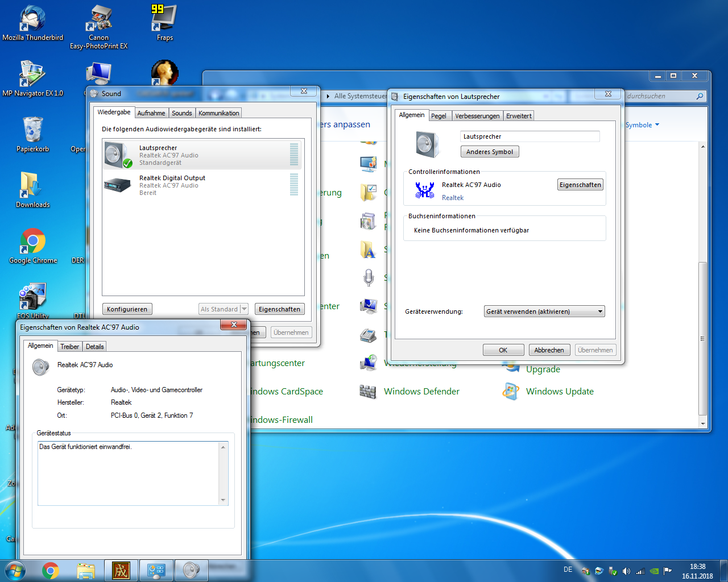Click the fonts folder icon in Control Panel
Image resolution: width=728 pixels, height=582 pixels.
[368, 250]
